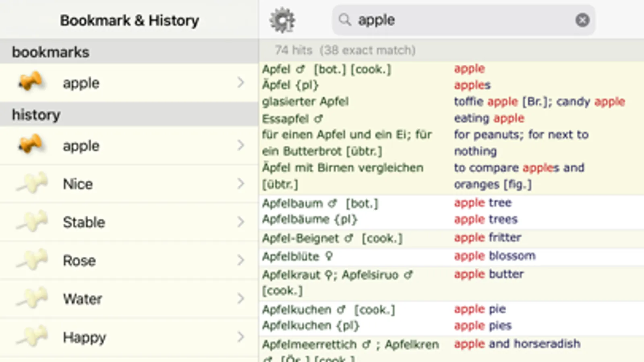Viewport: 644px width, 362px height.
Task: Pin the Nice history entry
Action: coord(32,183)
